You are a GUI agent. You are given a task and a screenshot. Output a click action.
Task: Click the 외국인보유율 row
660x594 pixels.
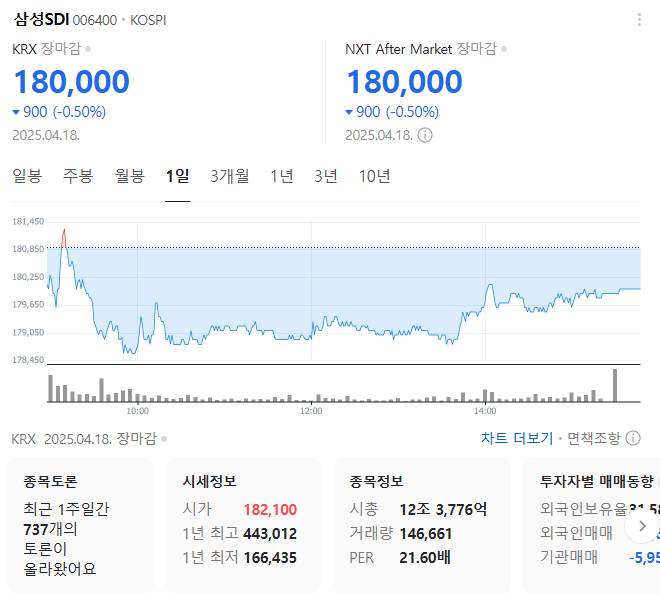(600, 509)
